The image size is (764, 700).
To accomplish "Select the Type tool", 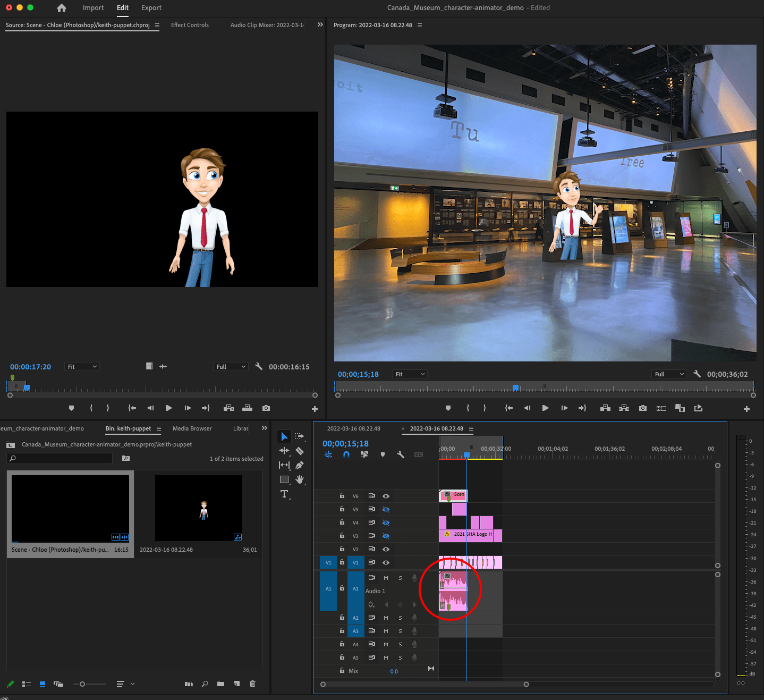I will click(284, 494).
